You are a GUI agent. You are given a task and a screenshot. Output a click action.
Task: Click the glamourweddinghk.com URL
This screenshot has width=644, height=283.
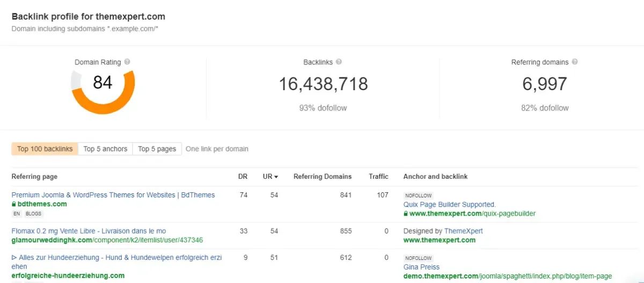click(107, 240)
